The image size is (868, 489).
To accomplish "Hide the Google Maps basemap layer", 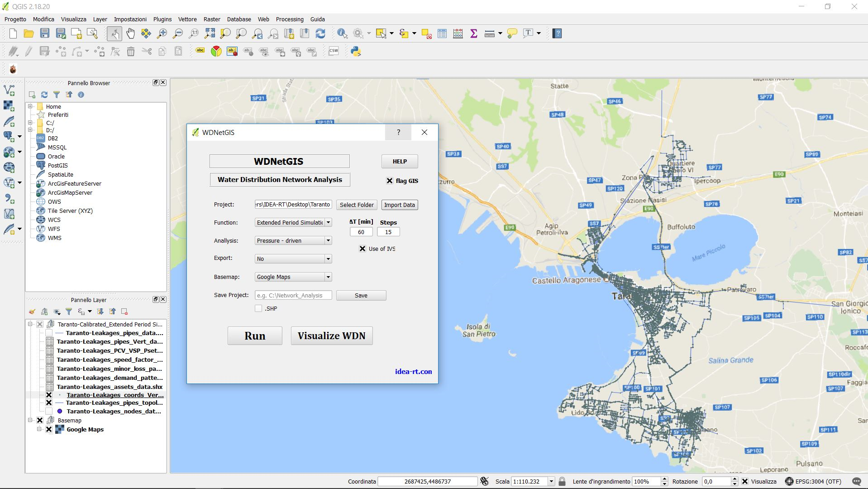I will [x=49, y=429].
